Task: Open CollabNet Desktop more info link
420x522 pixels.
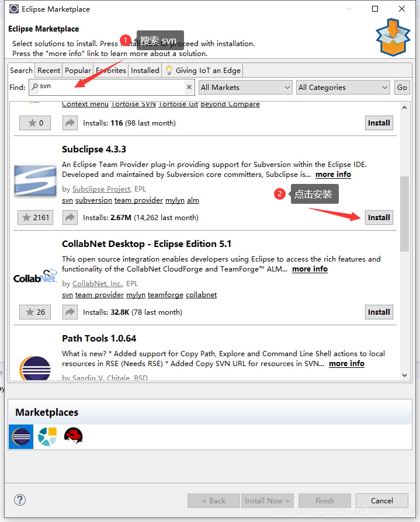Action: (310, 269)
